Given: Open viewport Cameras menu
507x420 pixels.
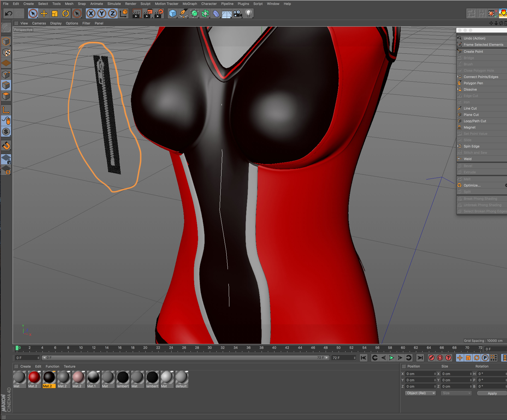Looking at the screenshot, I should tap(39, 23).
